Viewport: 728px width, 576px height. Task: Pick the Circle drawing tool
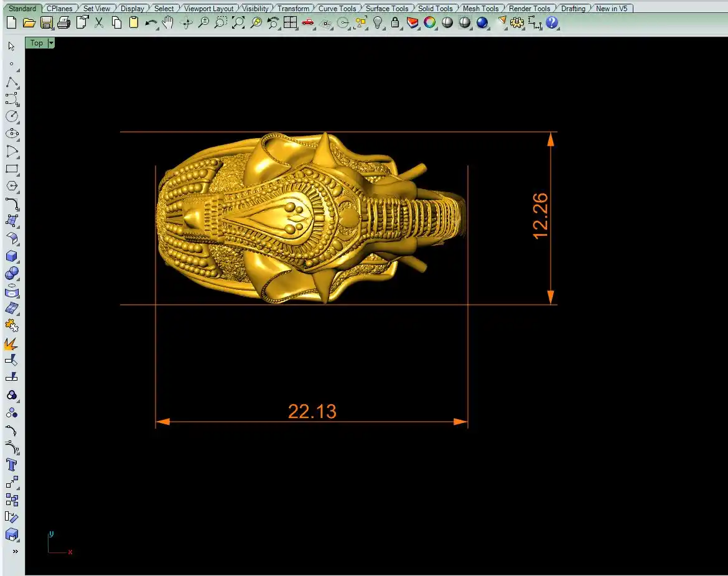[12, 116]
